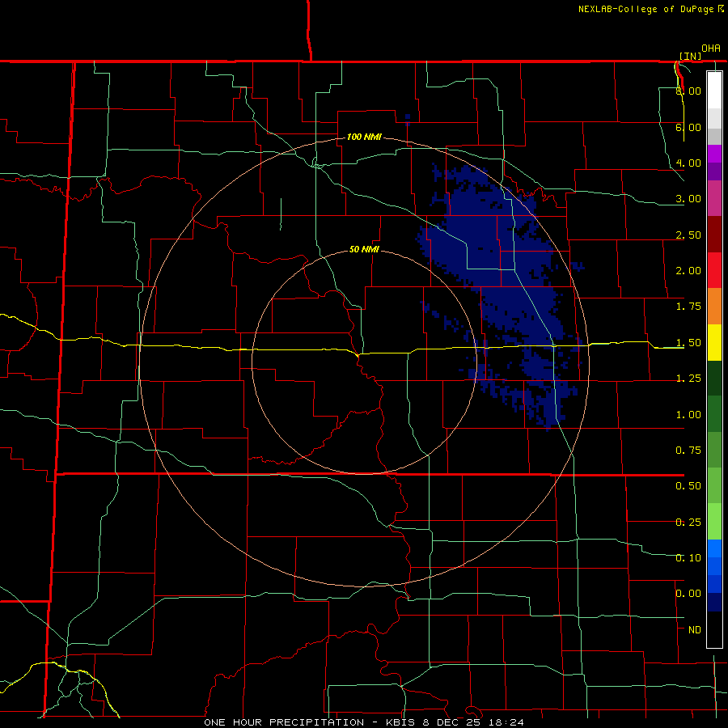The height and width of the screenshot is (728, 728).
Task: Click the 4.00 legend value
Action: [688, 163]
